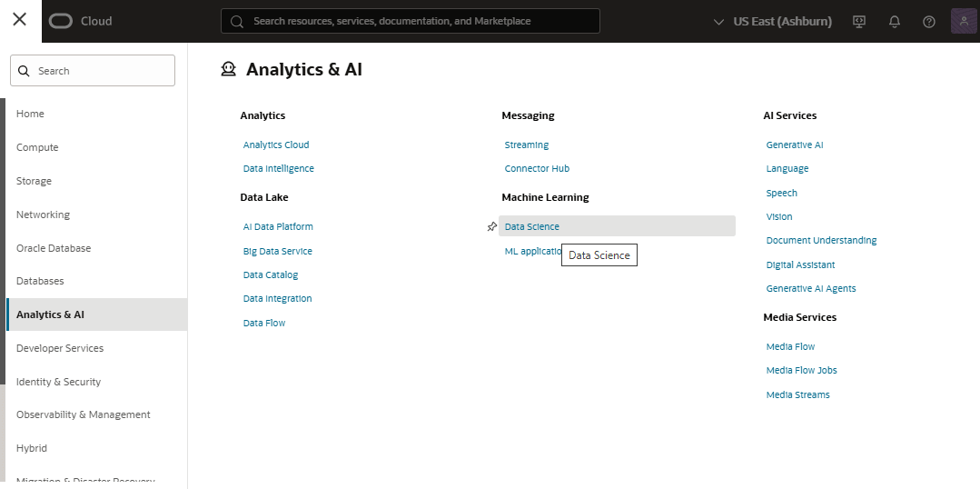Open the Digital Assistant link

point(800,264)
